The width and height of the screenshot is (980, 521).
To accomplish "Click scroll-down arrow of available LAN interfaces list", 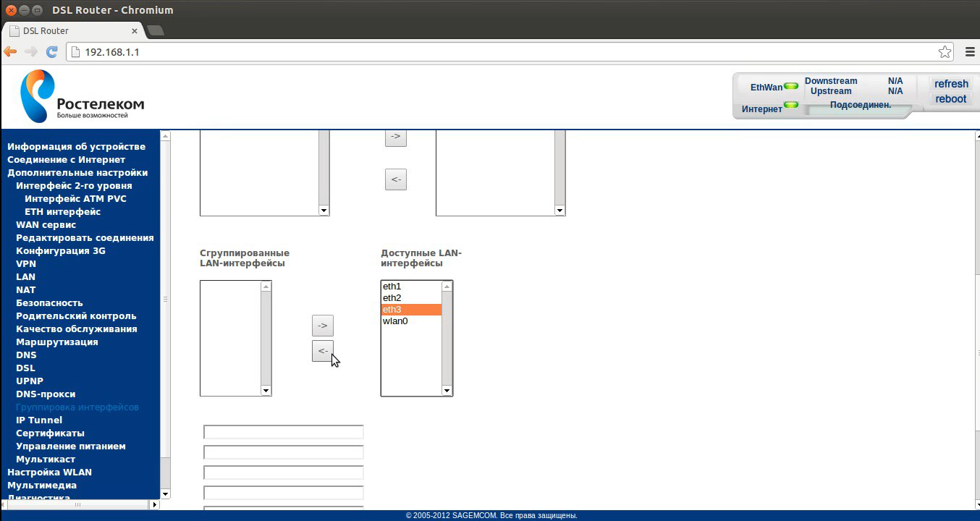I will pyautogui.click(x=447, y=391).
